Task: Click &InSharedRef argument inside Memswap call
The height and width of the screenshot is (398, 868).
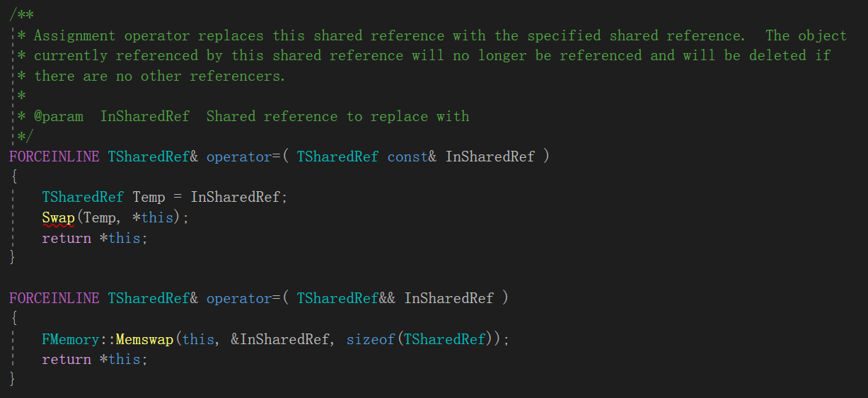Action: point(280,339)
